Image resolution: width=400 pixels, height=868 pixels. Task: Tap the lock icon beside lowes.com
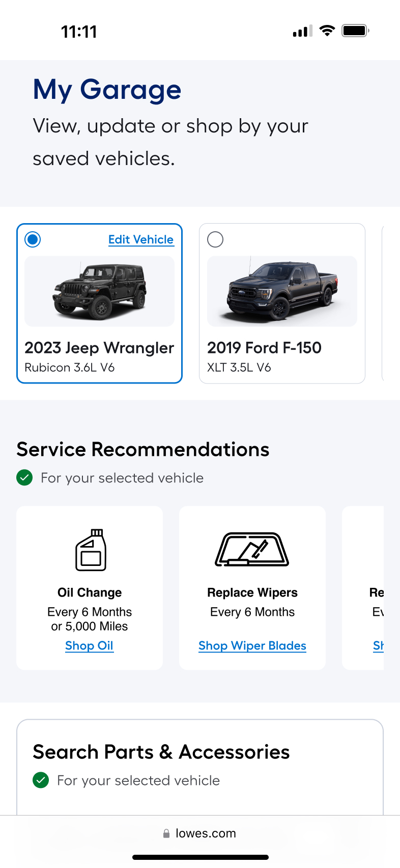coord(166,833)
